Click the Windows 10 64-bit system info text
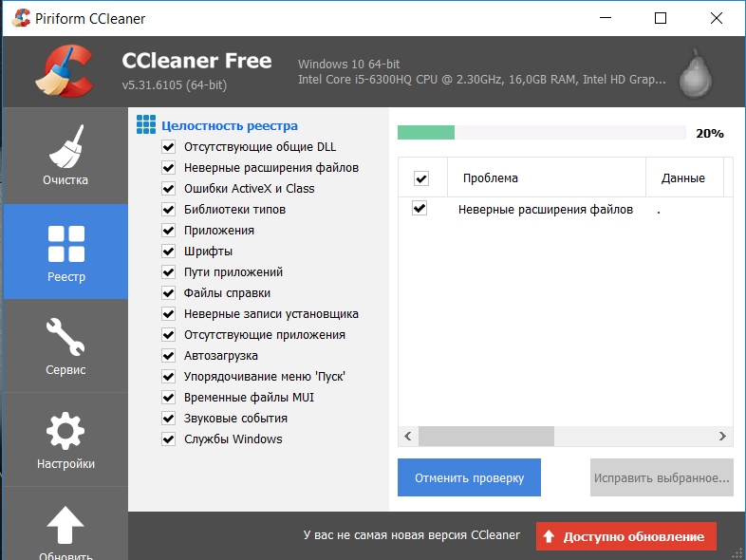The height and width of the screenshot is (560, 746). click(348, 65)
